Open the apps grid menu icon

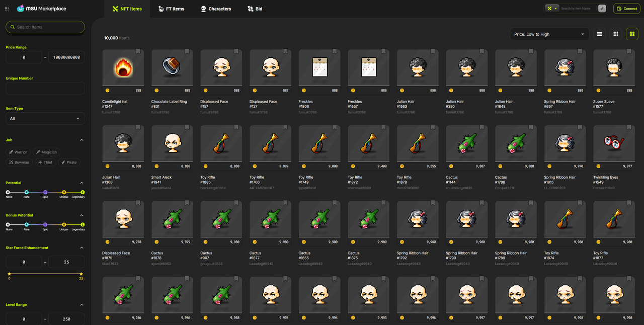click(x=7, y=9)
